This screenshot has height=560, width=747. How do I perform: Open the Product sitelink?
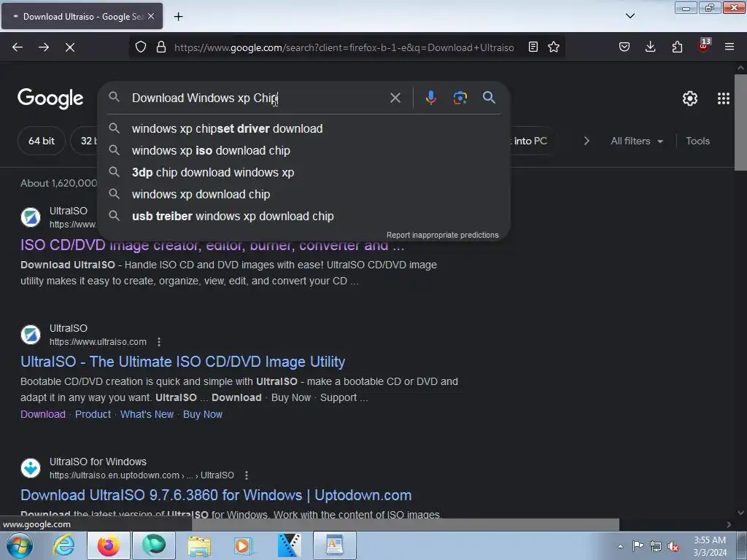tap(93, 414)
